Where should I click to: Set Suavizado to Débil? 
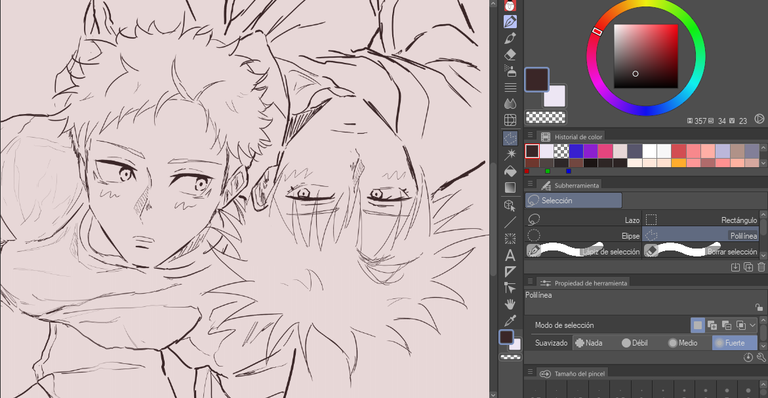[x=635, y=343]
